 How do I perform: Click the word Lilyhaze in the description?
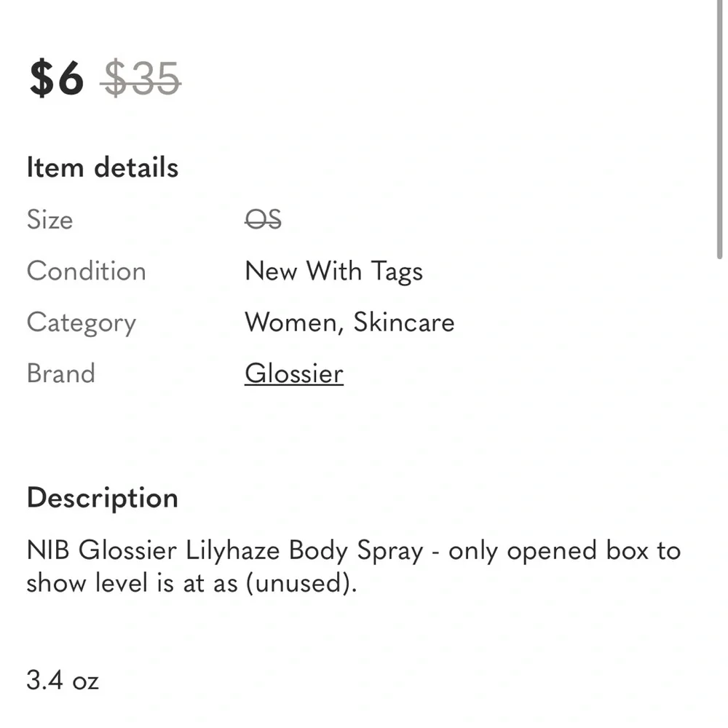[233, 551]
